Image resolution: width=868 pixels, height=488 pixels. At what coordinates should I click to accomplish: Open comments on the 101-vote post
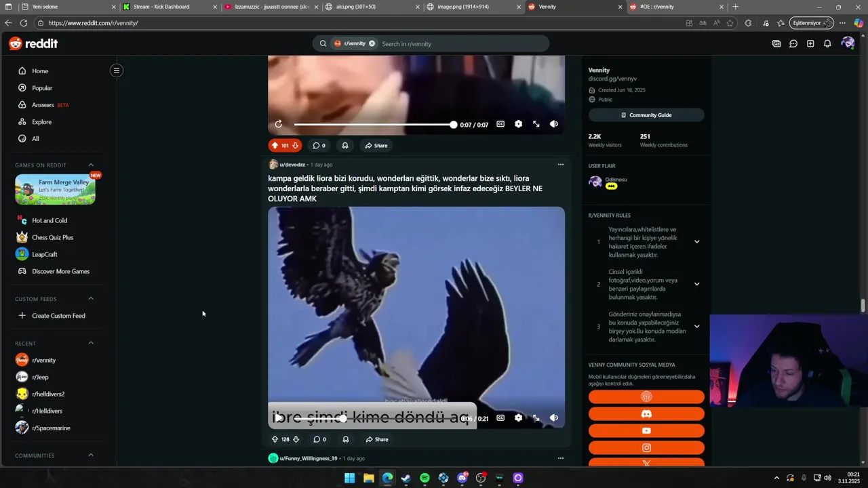pos(319,145)
